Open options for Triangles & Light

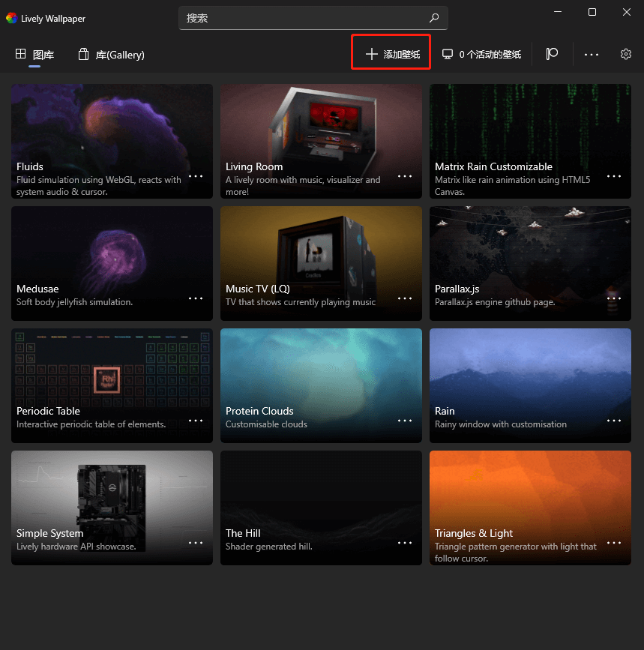click(614, 543)
